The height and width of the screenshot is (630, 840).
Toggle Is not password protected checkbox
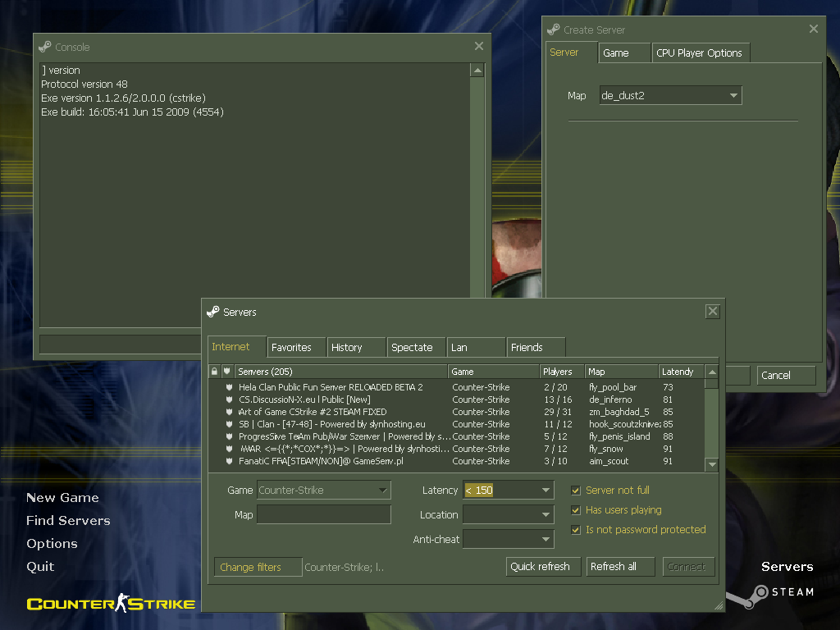pyautogui.click(x=576, y=530)
